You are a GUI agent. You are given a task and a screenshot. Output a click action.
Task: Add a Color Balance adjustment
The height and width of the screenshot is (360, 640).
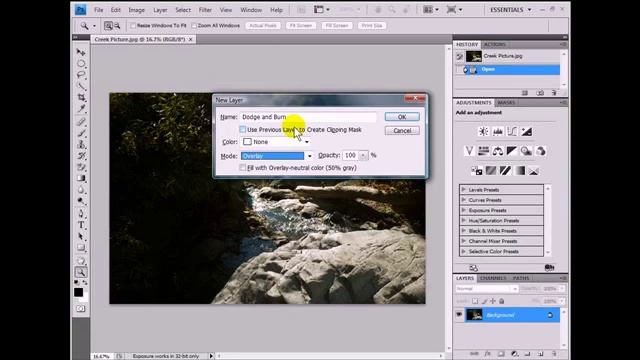[498, 151]
